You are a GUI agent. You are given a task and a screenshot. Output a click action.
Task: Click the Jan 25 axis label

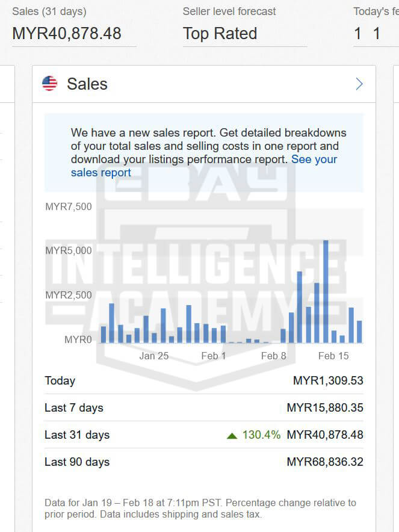click(154, 356)
